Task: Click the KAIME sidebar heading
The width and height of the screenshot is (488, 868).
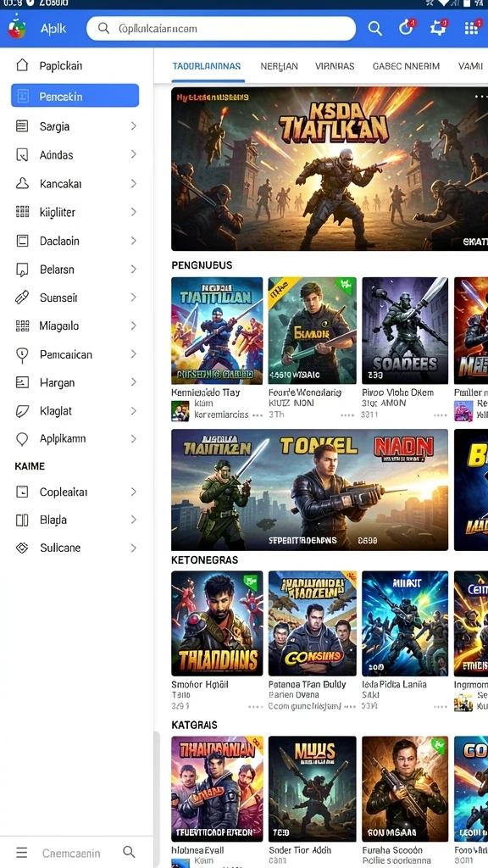Action: [x=30, y=466]
